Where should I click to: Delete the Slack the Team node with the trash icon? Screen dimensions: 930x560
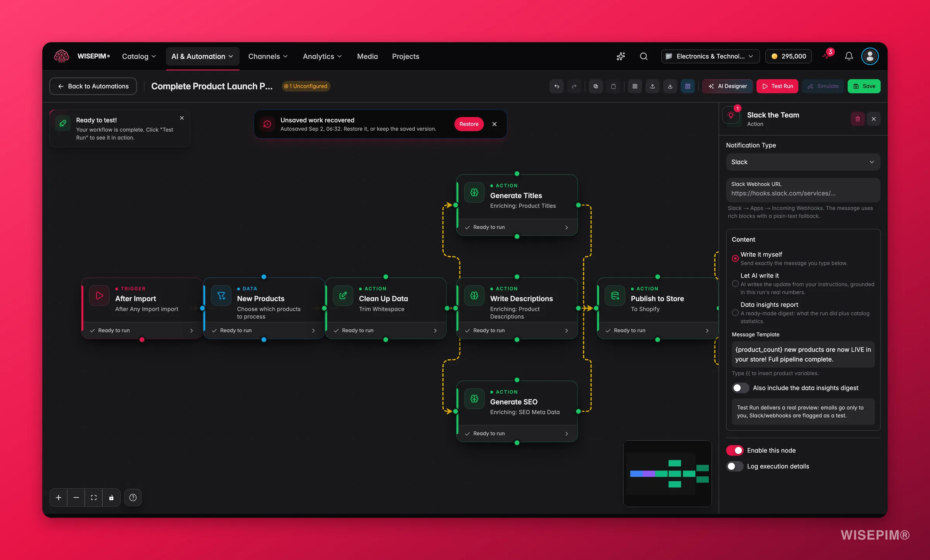(858, 119)
